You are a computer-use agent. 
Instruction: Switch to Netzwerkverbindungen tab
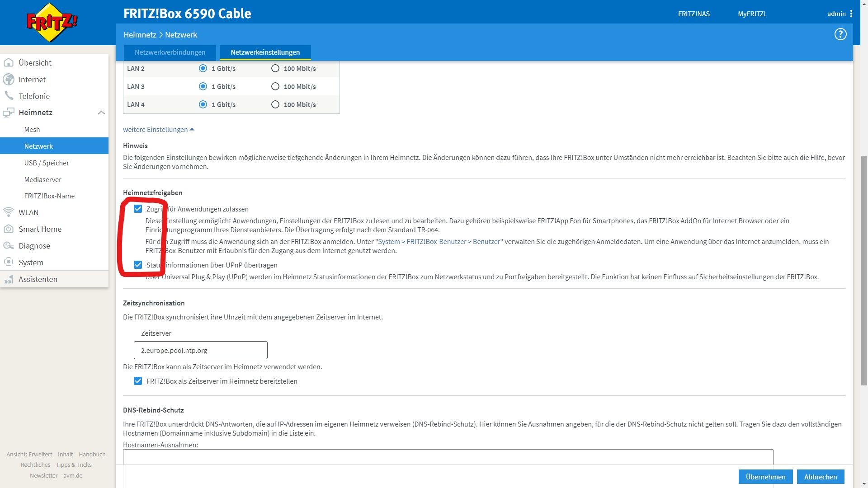[170, 52]
